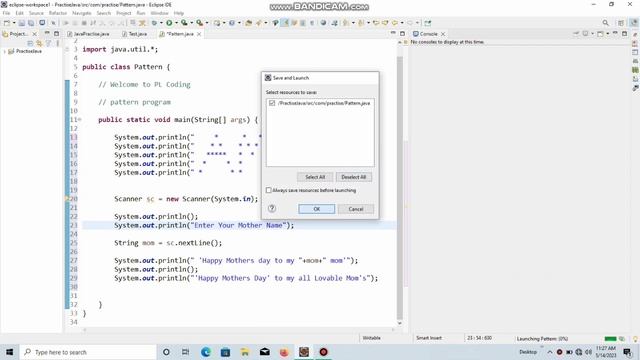640x360 pixels.
Task: Open the New file dropdown arrow
Action: [14, 23]
